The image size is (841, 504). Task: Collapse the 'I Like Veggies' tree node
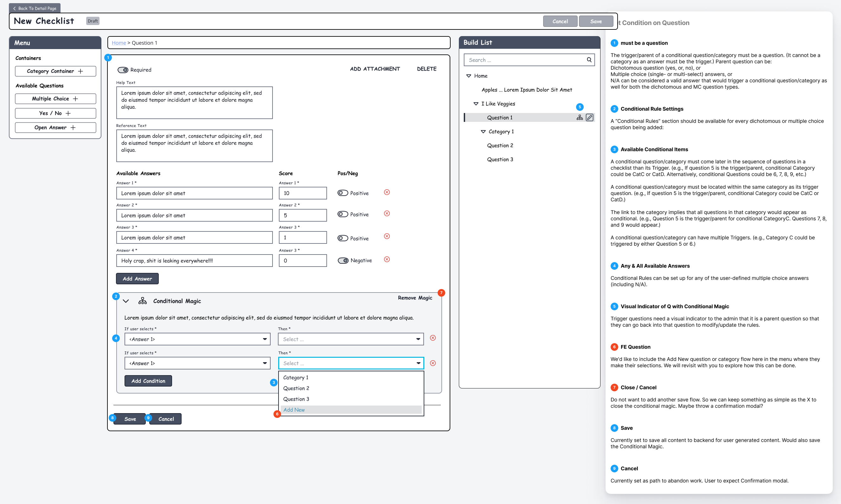(x=476, y=104)
